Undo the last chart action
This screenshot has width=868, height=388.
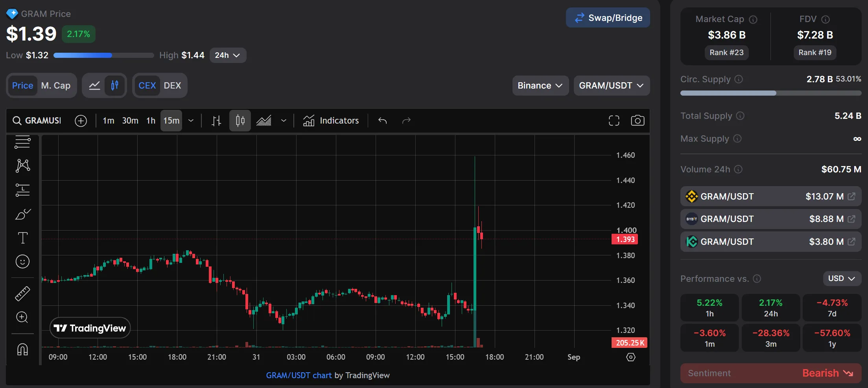[x=382, y=120]
